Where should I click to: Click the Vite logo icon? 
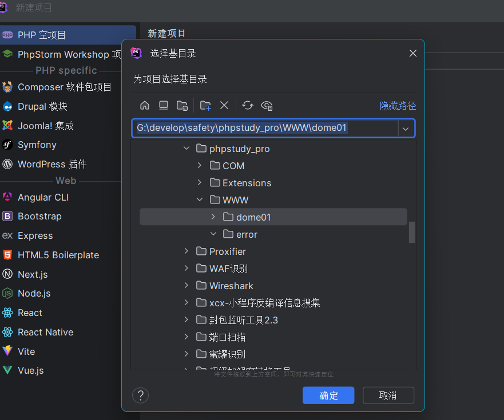pyautogui.click(x=7, y=351)
